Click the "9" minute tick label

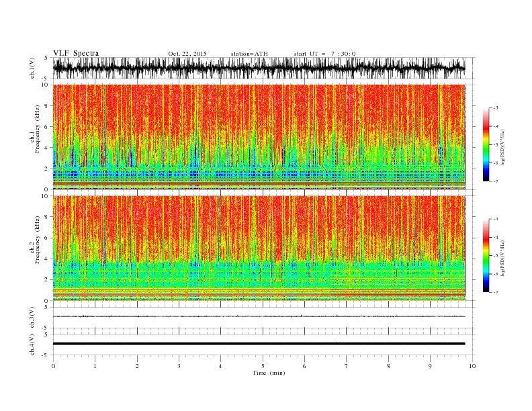pyautogui.click(x=430, y=366)
